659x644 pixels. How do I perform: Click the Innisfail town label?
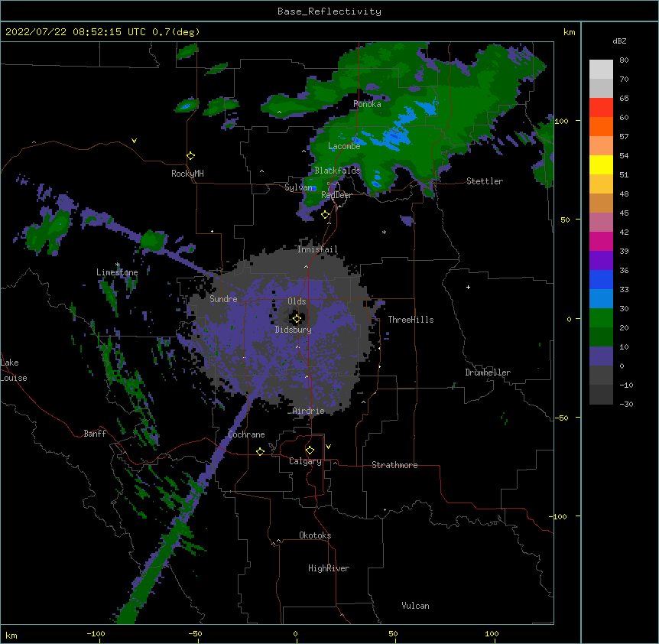(317, 249)
